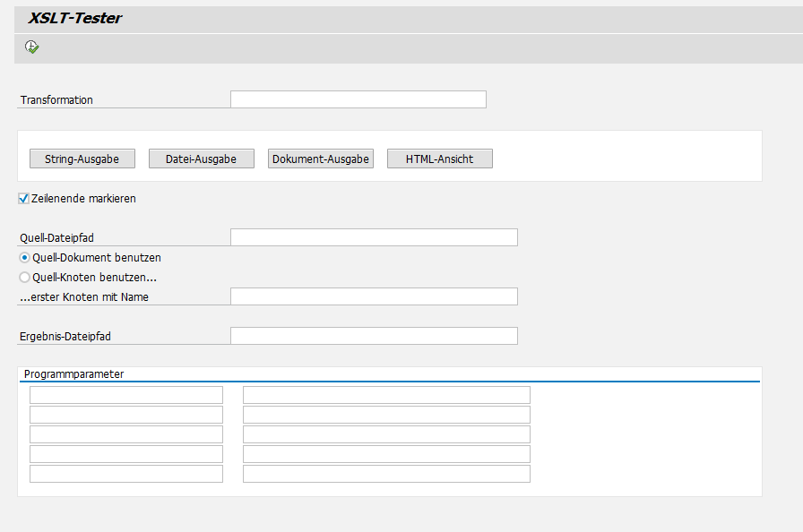Click last-row right Programmparameter value field

click(x=386, y=474)
